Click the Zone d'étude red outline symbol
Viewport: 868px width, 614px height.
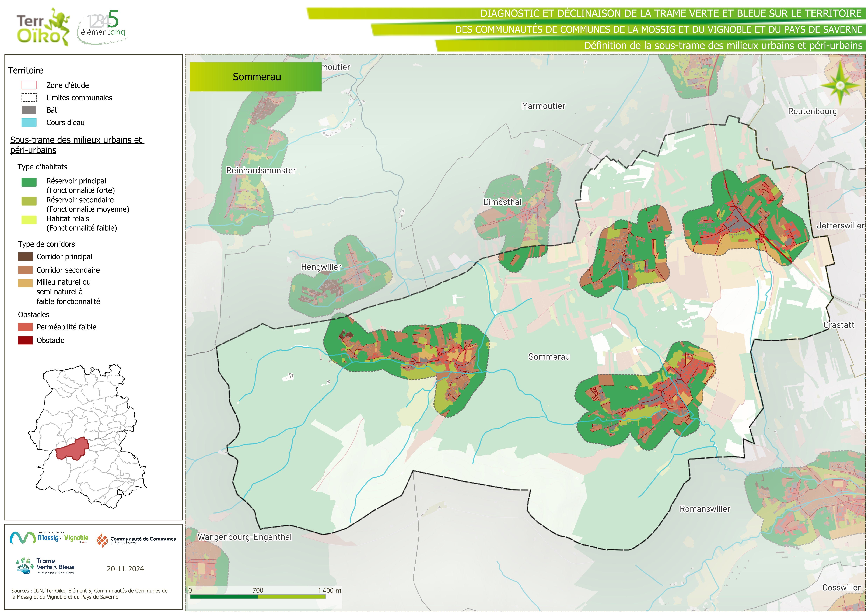pos(29,85)
